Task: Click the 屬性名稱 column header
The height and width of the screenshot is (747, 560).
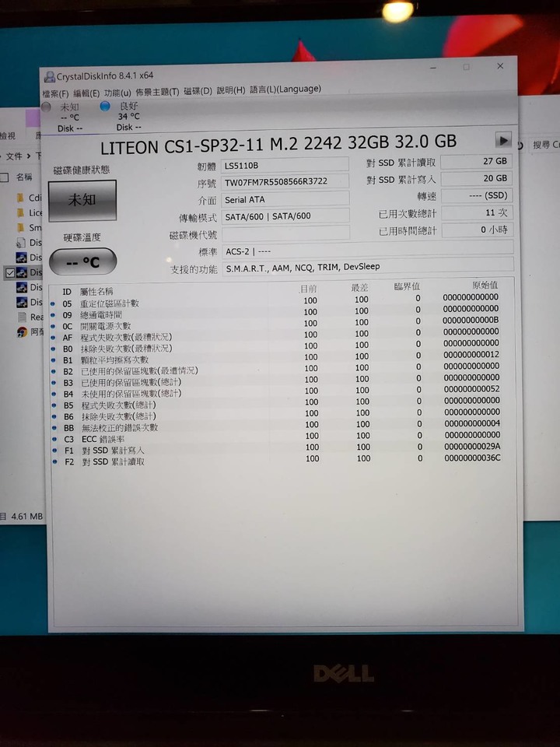Action: pos(96,292)
